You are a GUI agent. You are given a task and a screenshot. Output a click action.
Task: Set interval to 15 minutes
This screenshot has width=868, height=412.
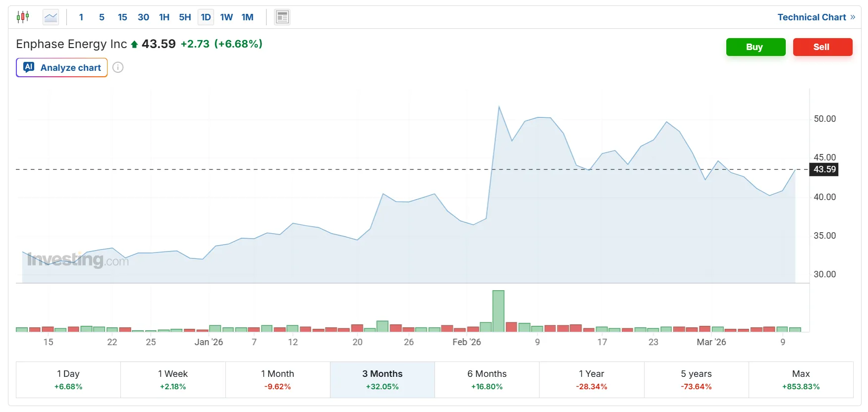click(122, 17)
